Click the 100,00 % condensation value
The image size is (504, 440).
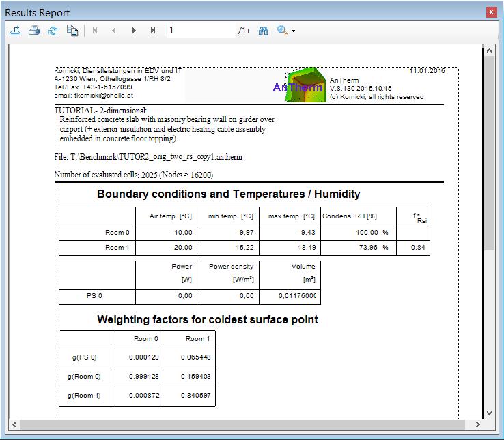coord(372,232)
